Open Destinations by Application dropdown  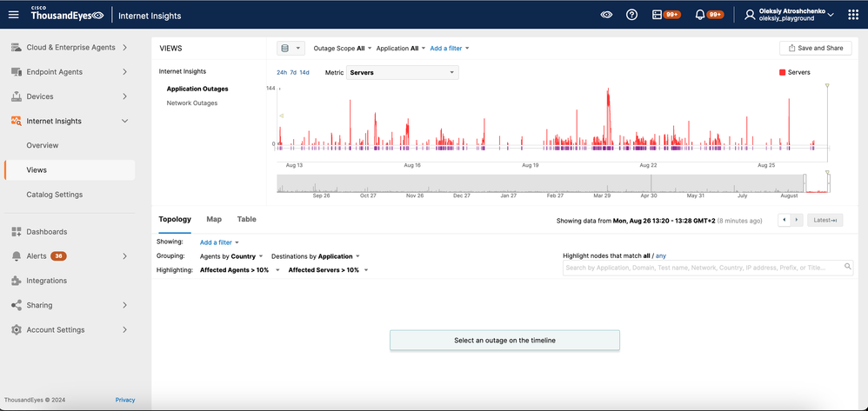click(316, 256)
